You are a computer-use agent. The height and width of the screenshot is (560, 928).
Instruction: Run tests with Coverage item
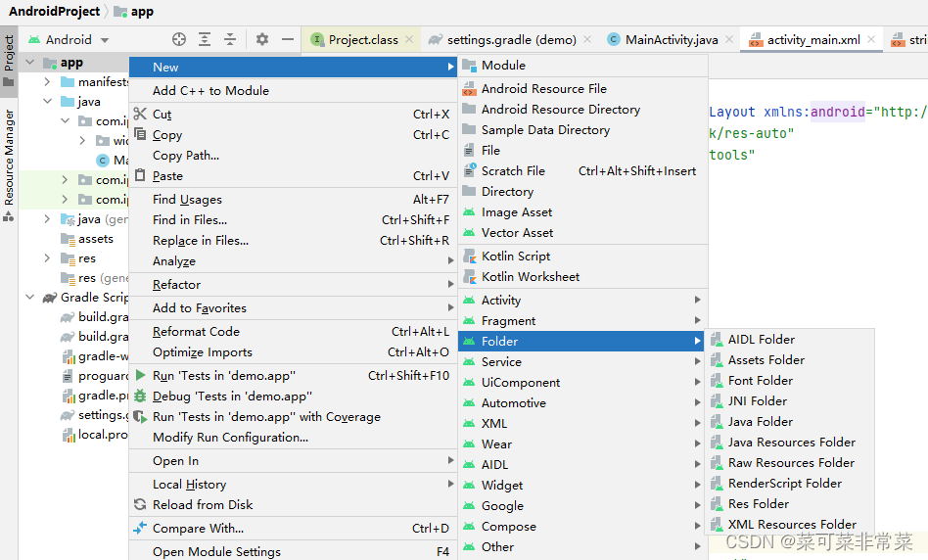[293, 417]
